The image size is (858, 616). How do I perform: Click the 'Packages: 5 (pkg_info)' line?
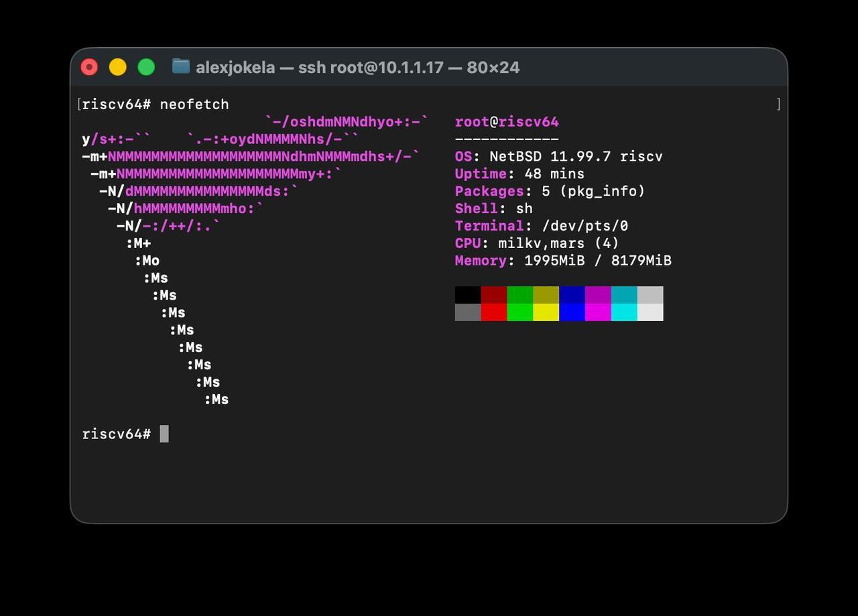pos(550,191)
